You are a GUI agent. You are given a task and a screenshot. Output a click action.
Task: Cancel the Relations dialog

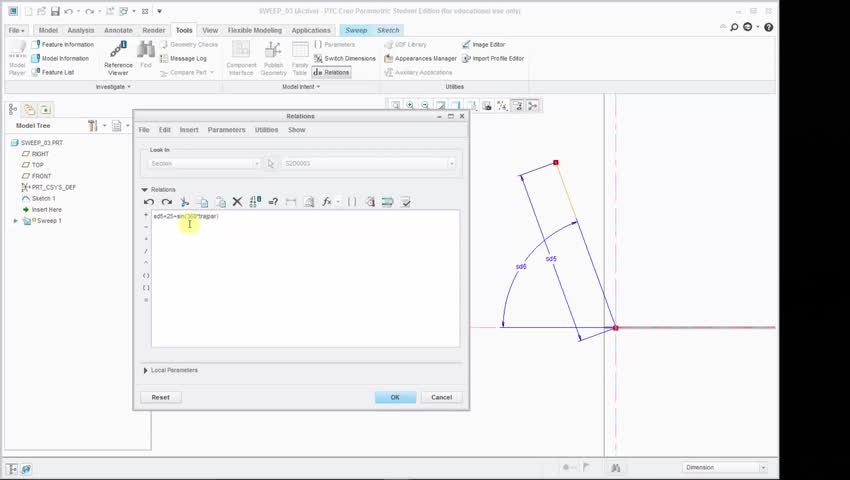click(x=441, y=398)
